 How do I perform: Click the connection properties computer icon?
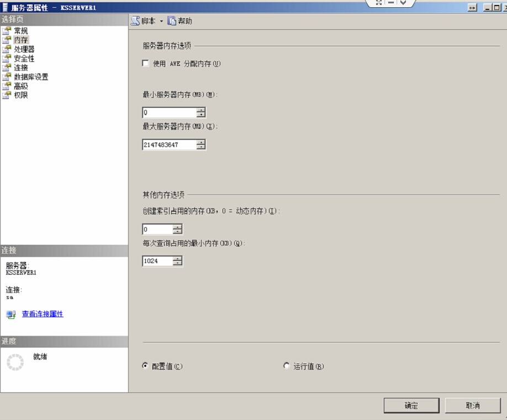point(11,314)
